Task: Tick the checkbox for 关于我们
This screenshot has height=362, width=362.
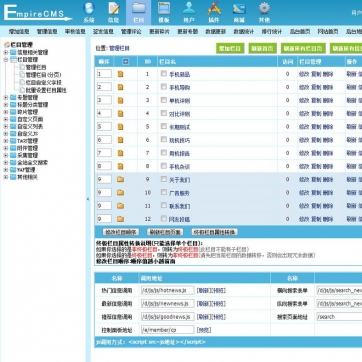Action: pyautogui.click(x=164, y=179)
